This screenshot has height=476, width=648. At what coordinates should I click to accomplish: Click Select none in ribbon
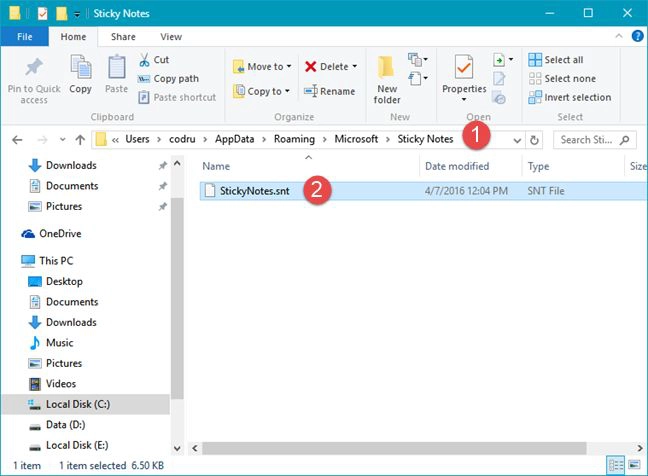point(562,79)
